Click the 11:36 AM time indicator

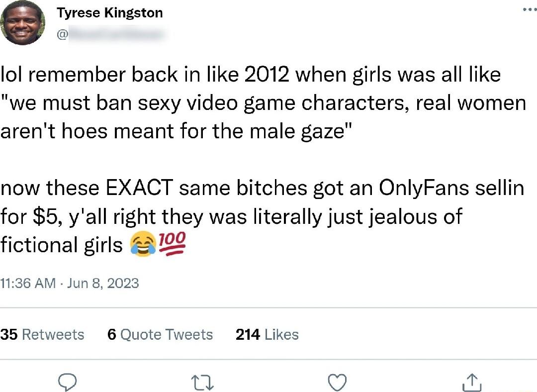[x=28, y=283]
